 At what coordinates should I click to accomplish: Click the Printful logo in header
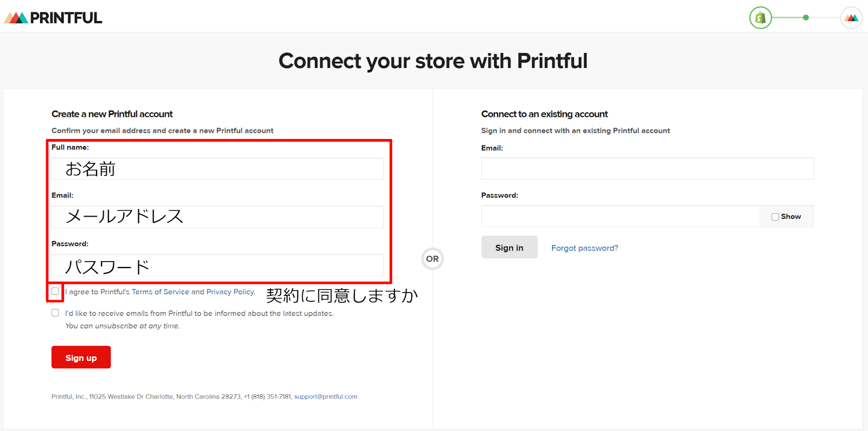[53, 18]
